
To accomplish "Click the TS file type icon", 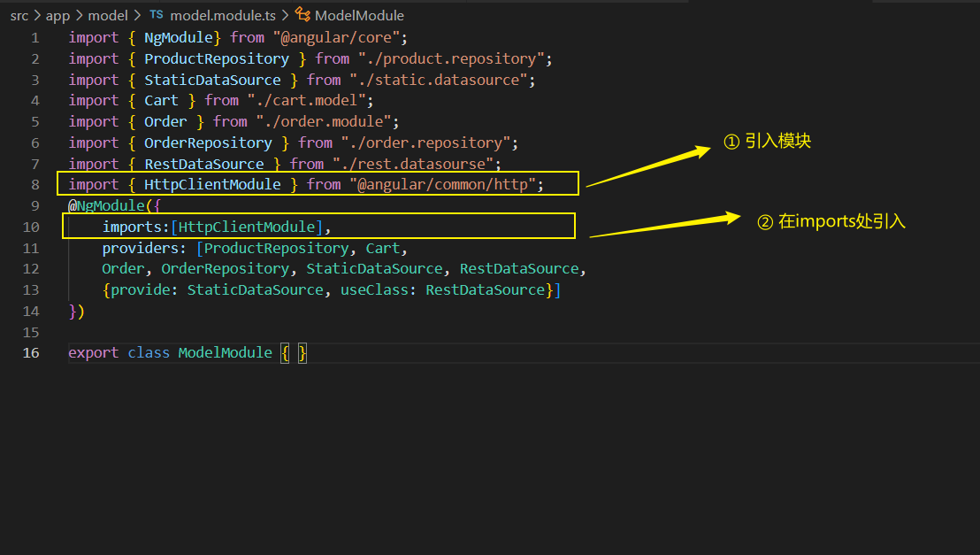I will click(x=157, y=14).
